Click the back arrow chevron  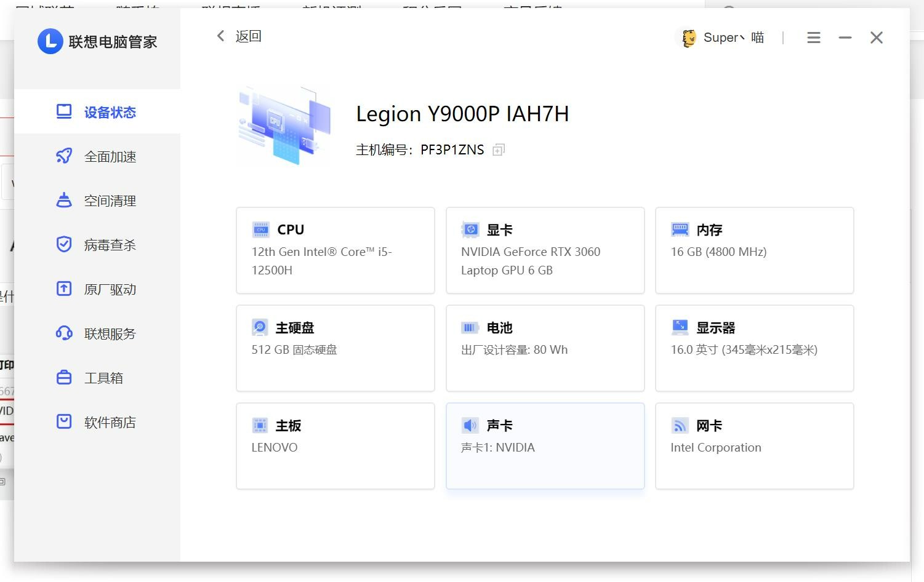click(x=220, y=36)
